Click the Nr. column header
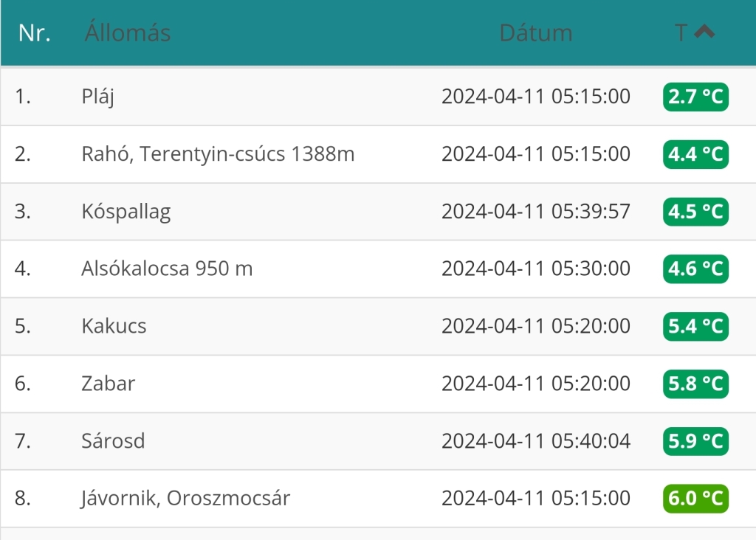The image size is (756, 540). click(34, 33)
